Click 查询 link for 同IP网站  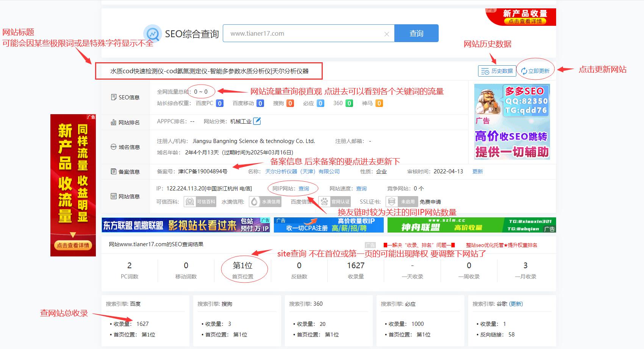point(304,189)
